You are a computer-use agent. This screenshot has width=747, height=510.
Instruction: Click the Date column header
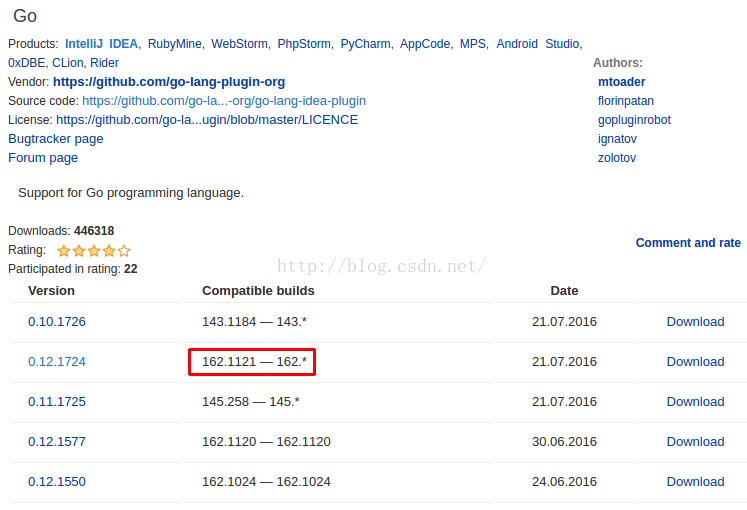[x=564, y=291]
